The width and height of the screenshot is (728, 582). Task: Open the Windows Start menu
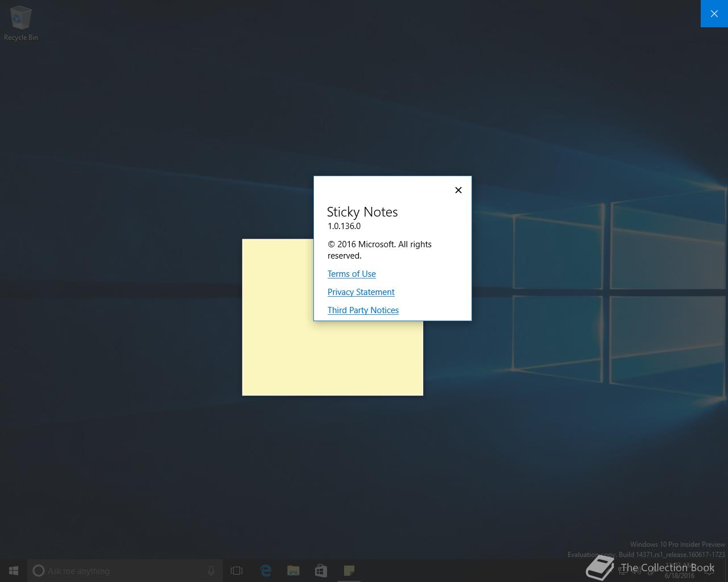(x=14, y=571)
